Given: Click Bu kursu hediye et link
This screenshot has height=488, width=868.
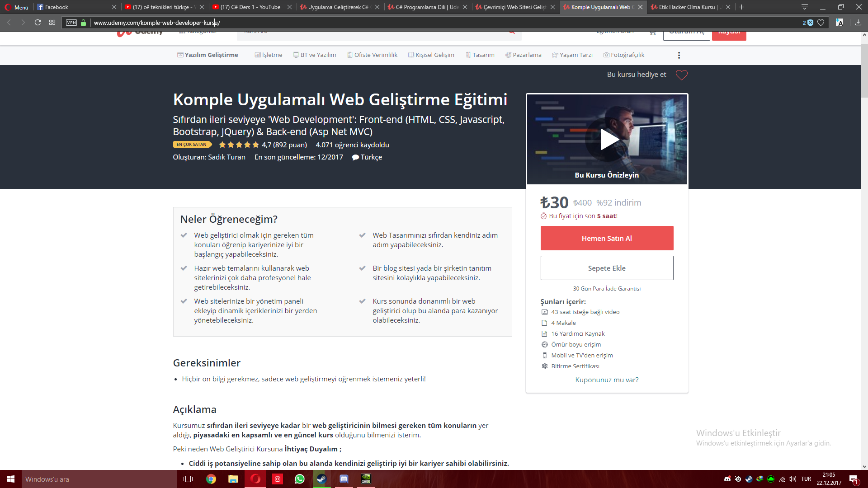Looking at the screenshot, I should coord(637,75).
